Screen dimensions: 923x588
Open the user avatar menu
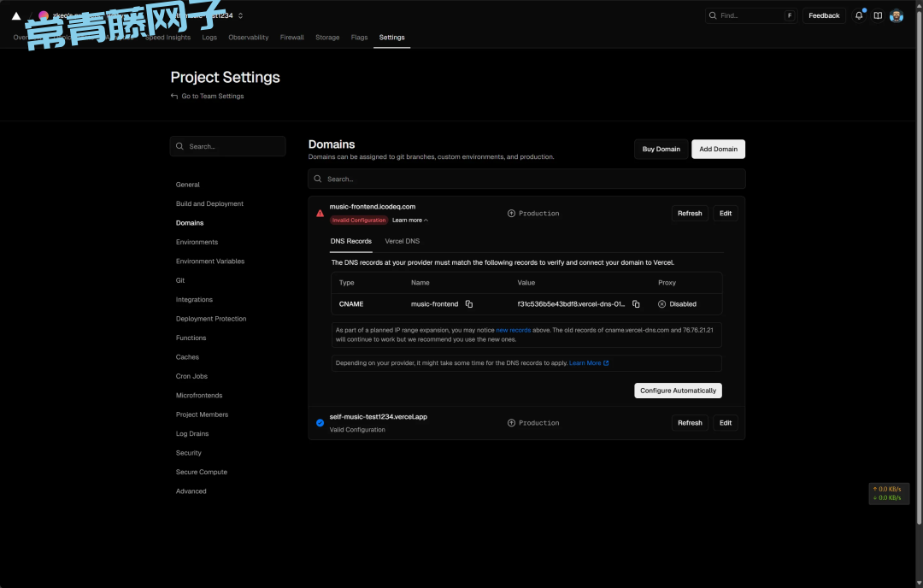[897, 15]
